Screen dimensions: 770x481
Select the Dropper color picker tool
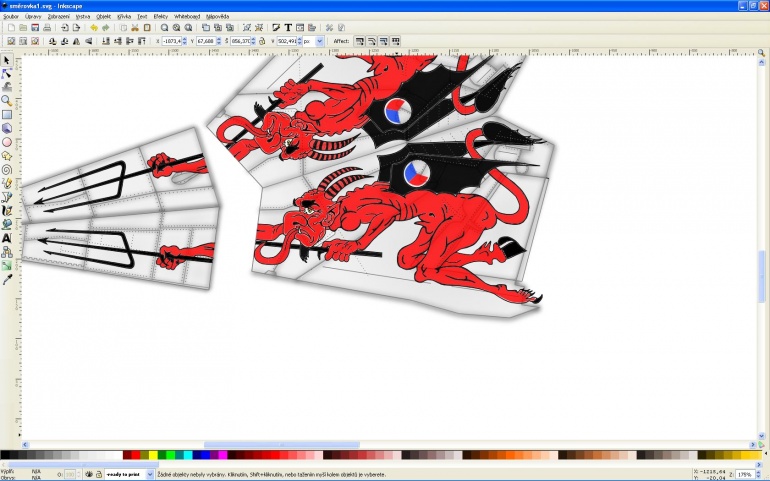(6, 280)
